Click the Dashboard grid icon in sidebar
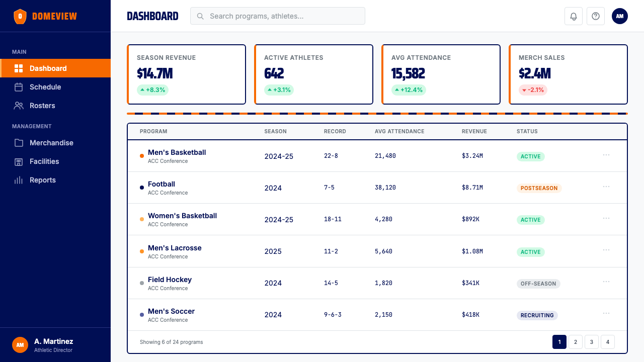 coord(19,68)
